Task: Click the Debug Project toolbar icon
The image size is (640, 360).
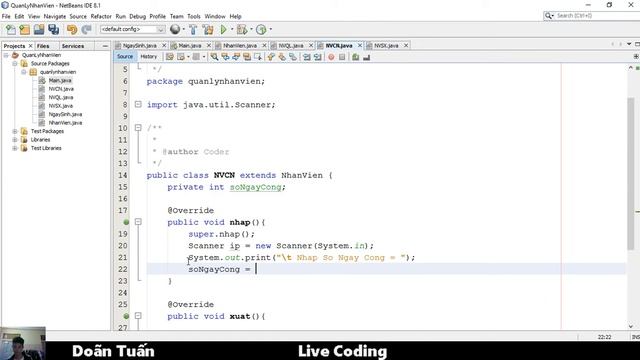Action: click(242, 29)
